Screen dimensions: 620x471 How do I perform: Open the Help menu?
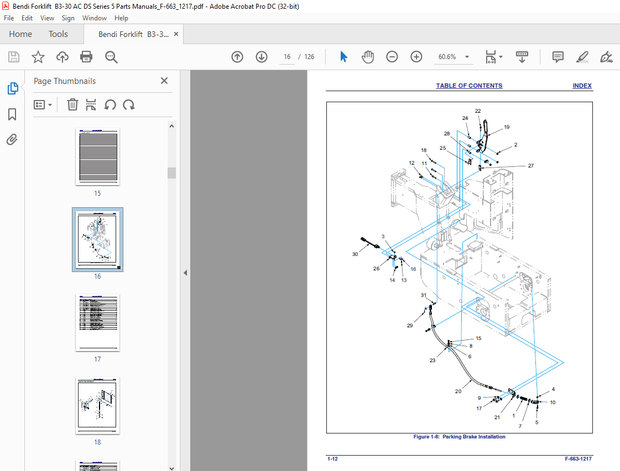(x=121, y=18)
